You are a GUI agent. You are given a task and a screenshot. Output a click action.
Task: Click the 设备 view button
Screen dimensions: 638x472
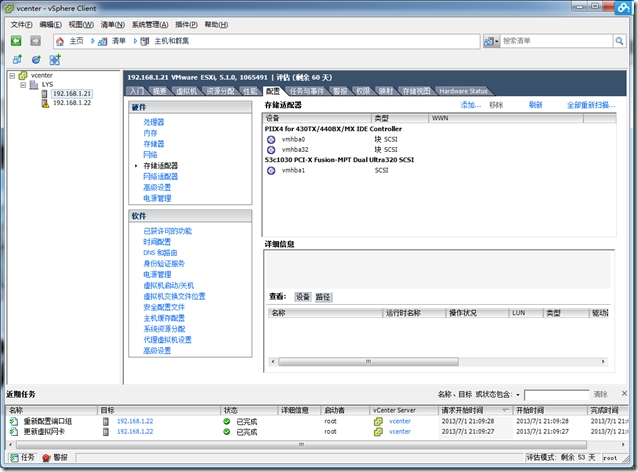click(x=302, y=297)
